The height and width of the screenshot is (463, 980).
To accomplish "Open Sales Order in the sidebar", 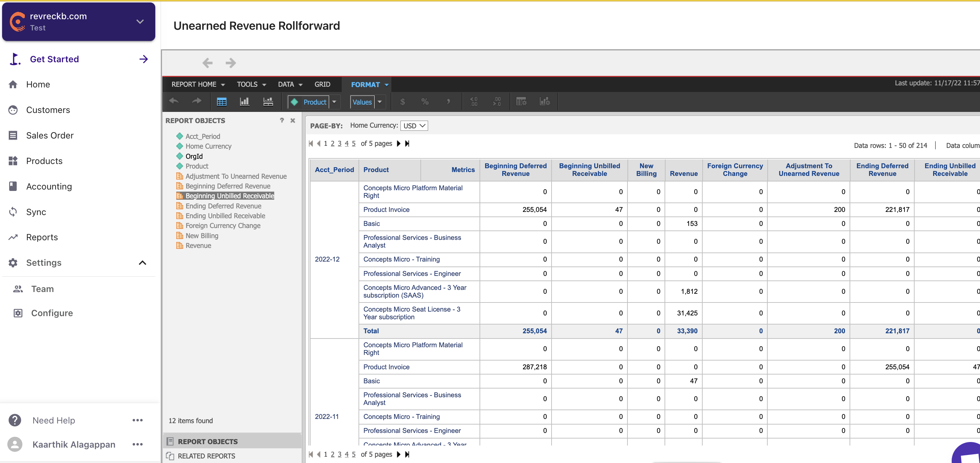I will coord(50,135).
